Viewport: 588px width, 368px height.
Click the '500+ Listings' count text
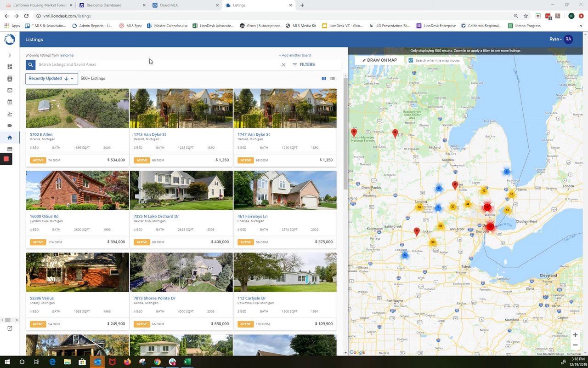point(93,79)
